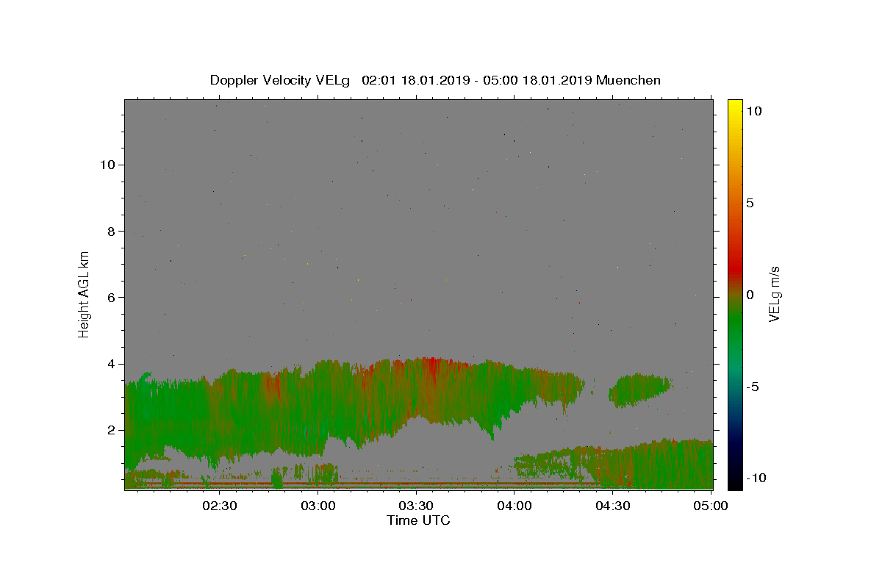Click the 05:00 time tick label
The width and height of the screenshot is (882, 588).
(711, 506)
